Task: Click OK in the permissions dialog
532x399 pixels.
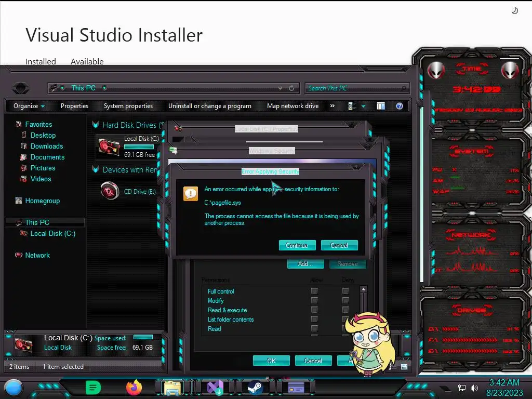Action: click(271, 361)
